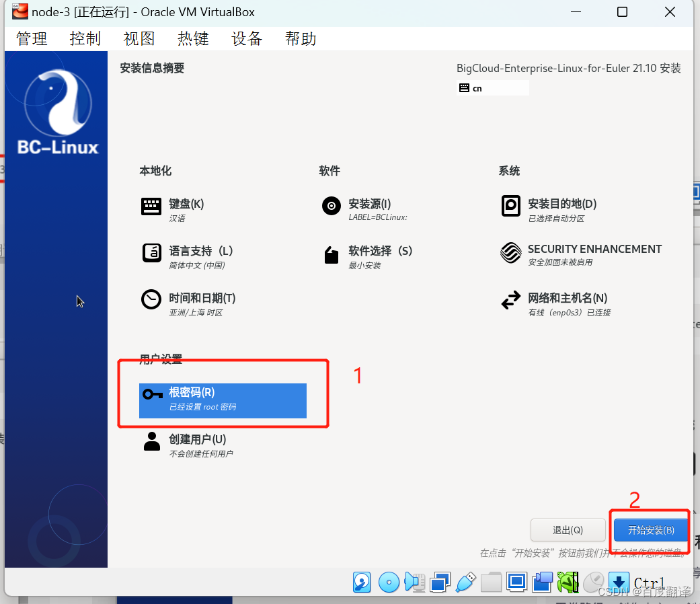
Task: Click the BC-Linux logo in sidebar
Action: click(x=58, y=112)
